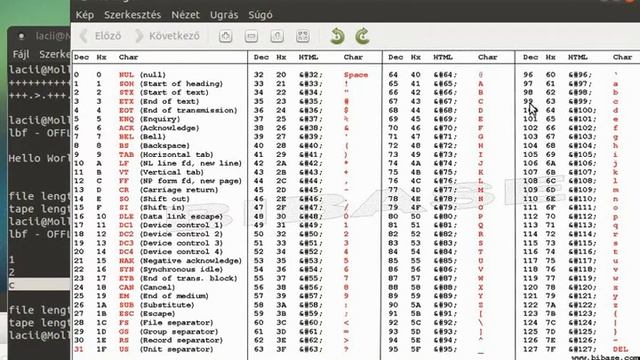
Task: Click the (Record separator) entry
Action: coord(181,340)
